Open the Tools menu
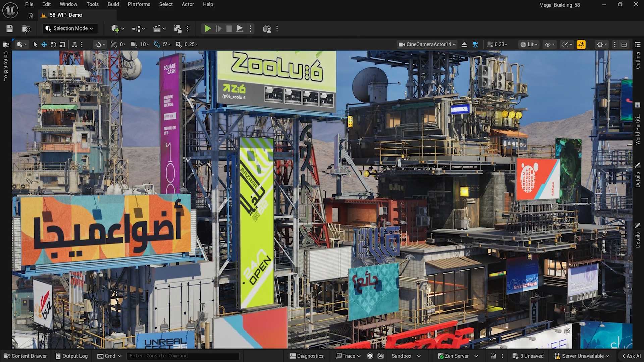 click(x=92, y=4)
